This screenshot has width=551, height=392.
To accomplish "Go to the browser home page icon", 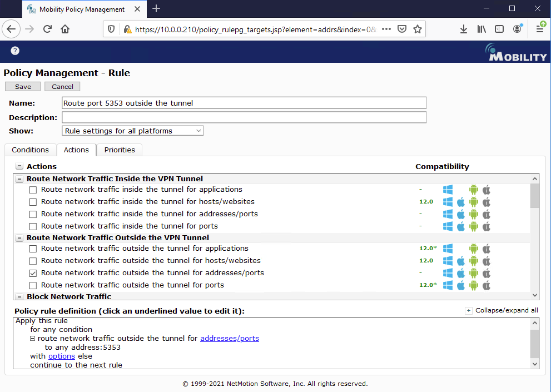I will coord(65,29).
